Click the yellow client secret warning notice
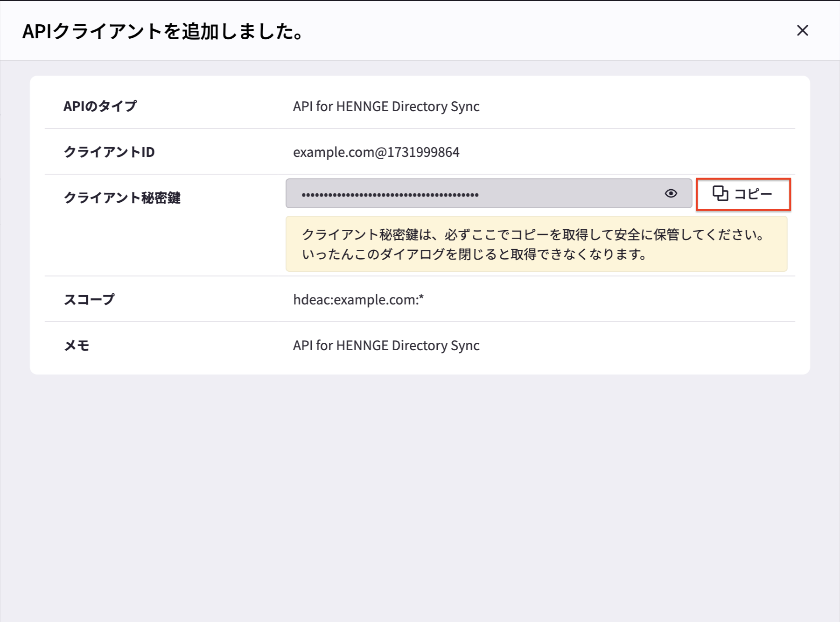 click(536, 244)
